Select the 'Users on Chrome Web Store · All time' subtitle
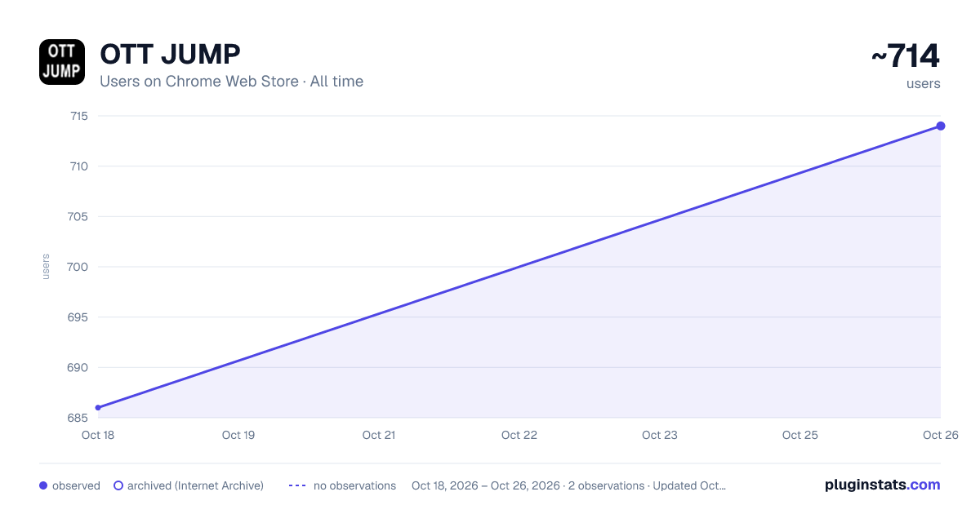The height and width of the screenshot is (514, 980). 231,82
